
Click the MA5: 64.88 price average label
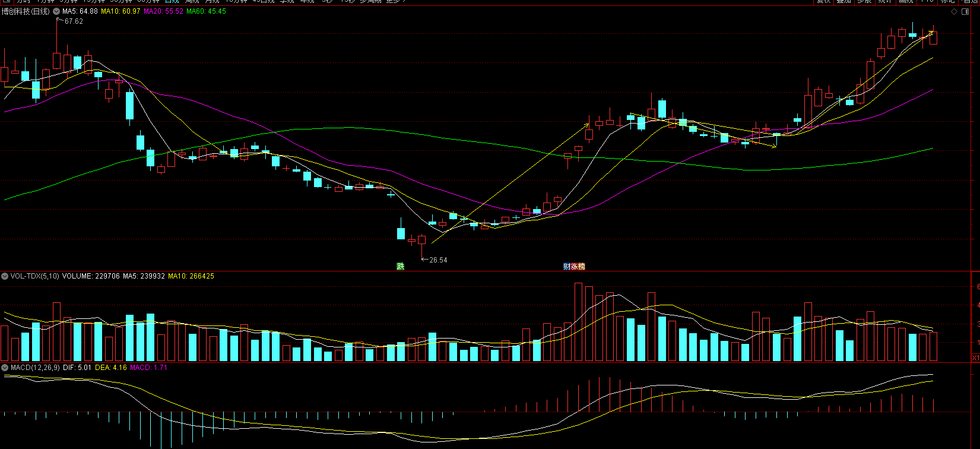pos(80,11)
